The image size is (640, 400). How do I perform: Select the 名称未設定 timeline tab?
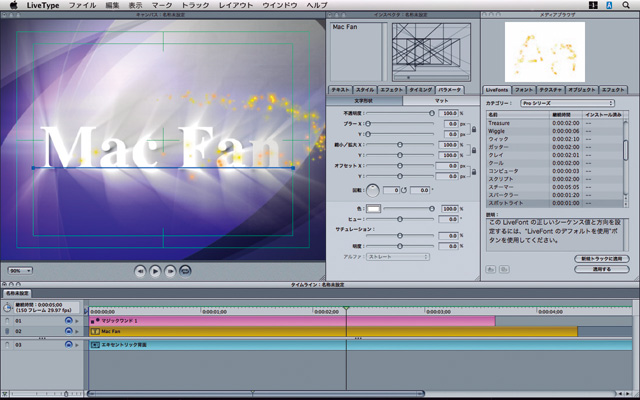(17, 293)
